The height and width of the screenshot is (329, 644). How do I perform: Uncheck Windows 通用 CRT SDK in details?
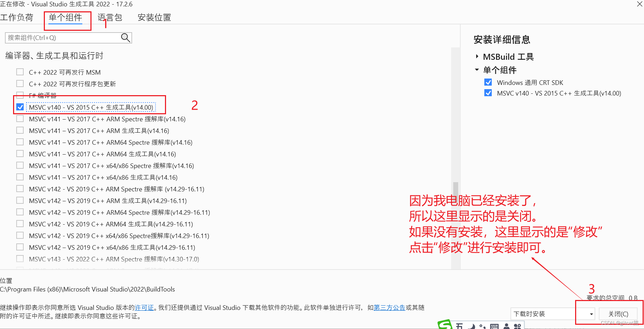(x=488, y=82)
